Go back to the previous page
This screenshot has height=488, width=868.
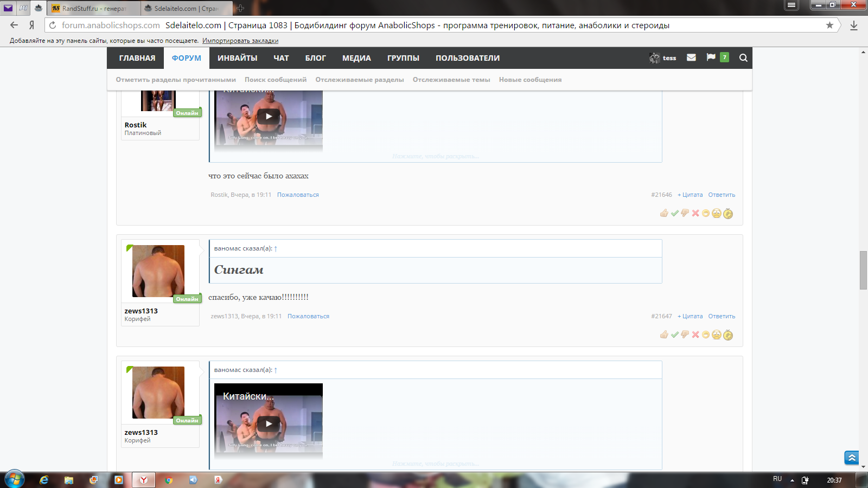pos(14,25)
